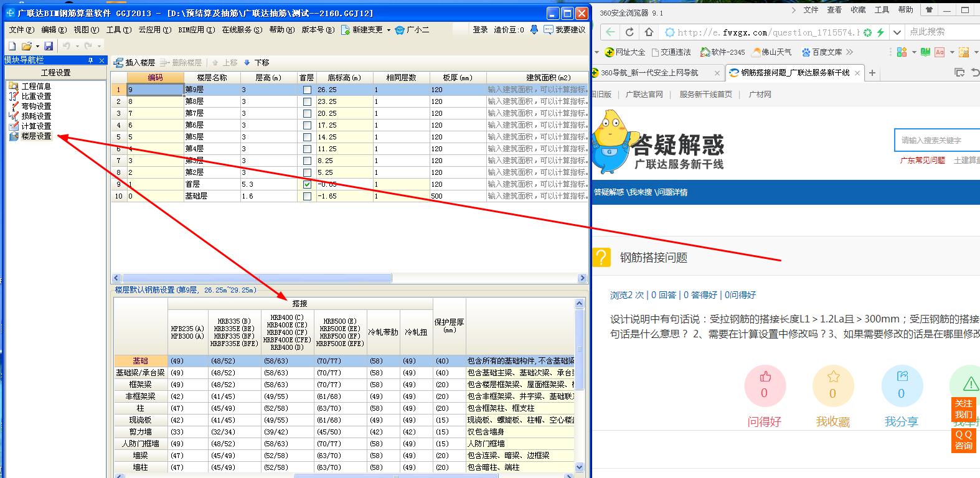Click 删除楼层 delete floor button

pos(181,63)
